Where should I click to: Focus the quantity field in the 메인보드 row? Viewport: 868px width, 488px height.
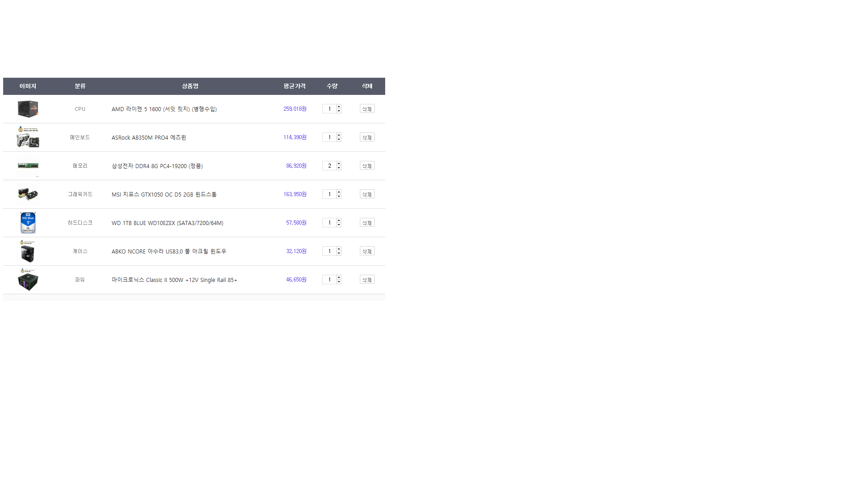[330, 137]
